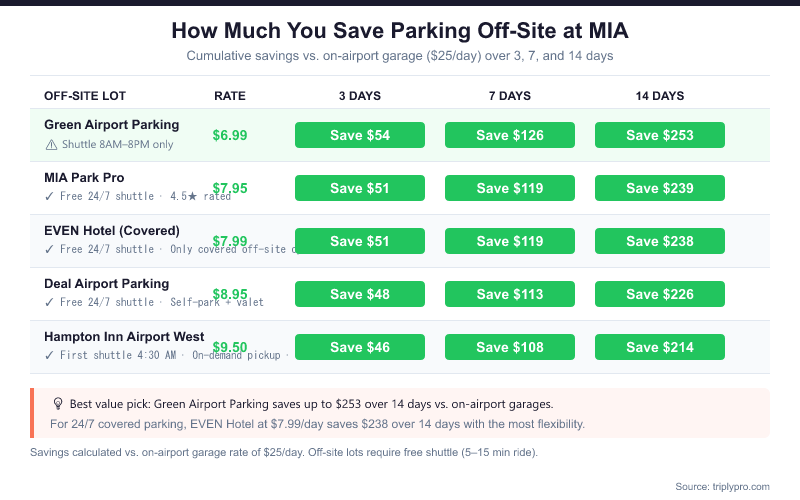Click the 14 DAYS column header
This screenshot has width=800, height=500.
(x=660, y=96)
